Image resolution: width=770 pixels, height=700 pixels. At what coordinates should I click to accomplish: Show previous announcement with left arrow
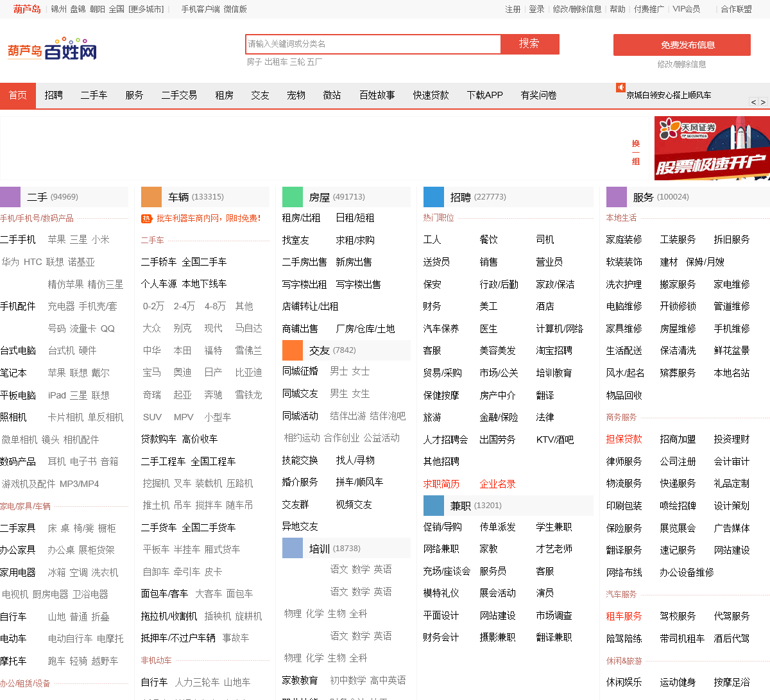pyautogui.click(x=754, y=102)
